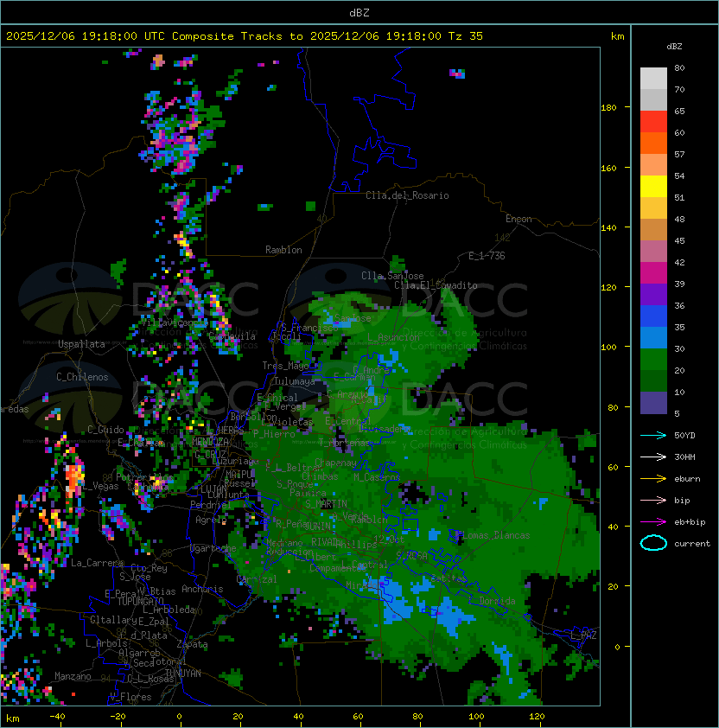Viewport: 719px width, 728px height.
Task: Pick the purple 36–39 dBZ swatch
Action: [x=653, y=294]
